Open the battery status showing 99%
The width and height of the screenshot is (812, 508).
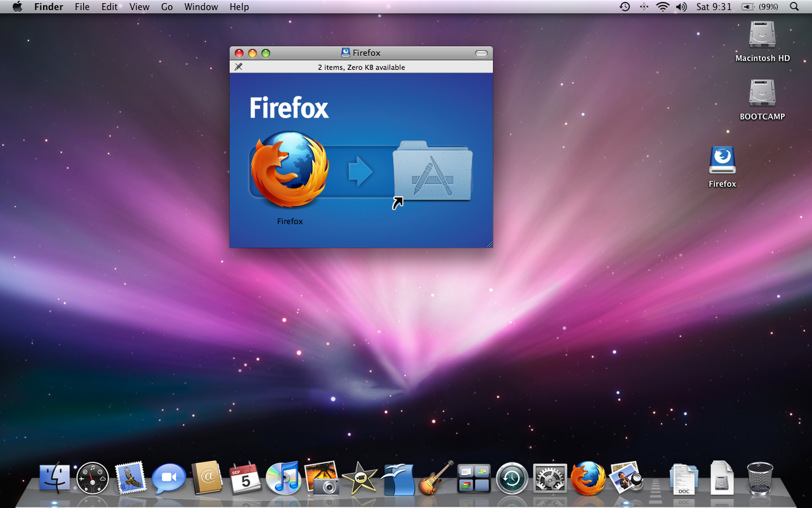(x=760, y=7)
